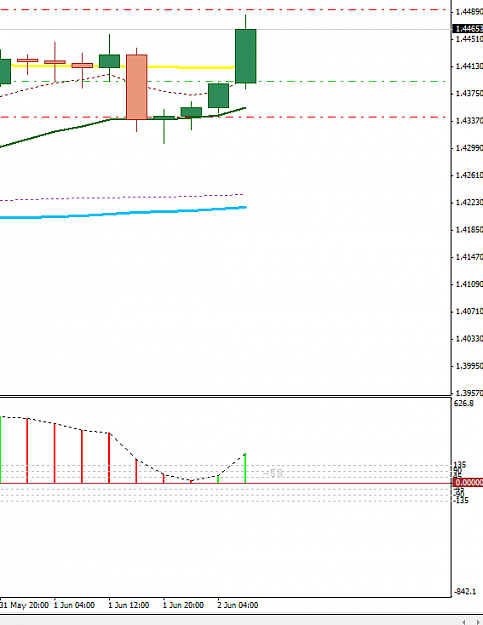Select the latest tall green candle
The width and height of the screenshot is (483, 625).
tap(245, 56)
